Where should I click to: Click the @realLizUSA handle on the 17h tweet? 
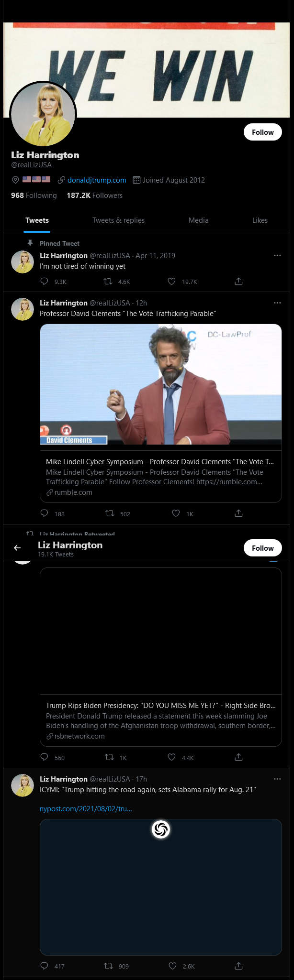click(110, 779)
